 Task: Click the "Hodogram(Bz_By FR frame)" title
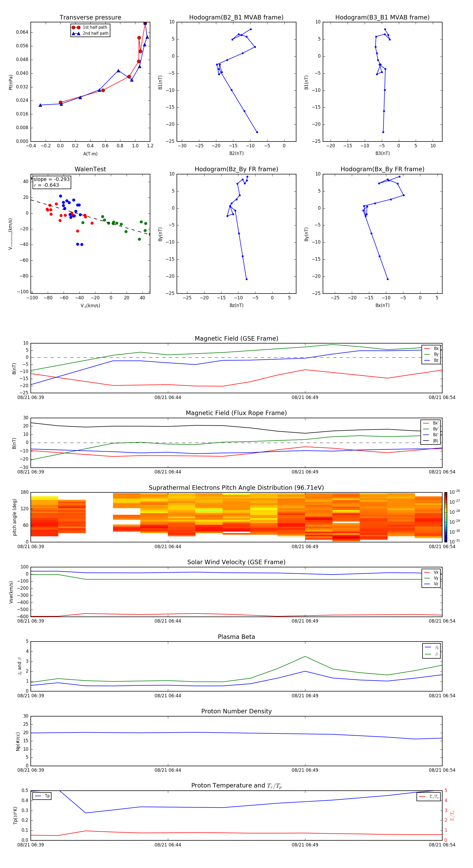236,169
